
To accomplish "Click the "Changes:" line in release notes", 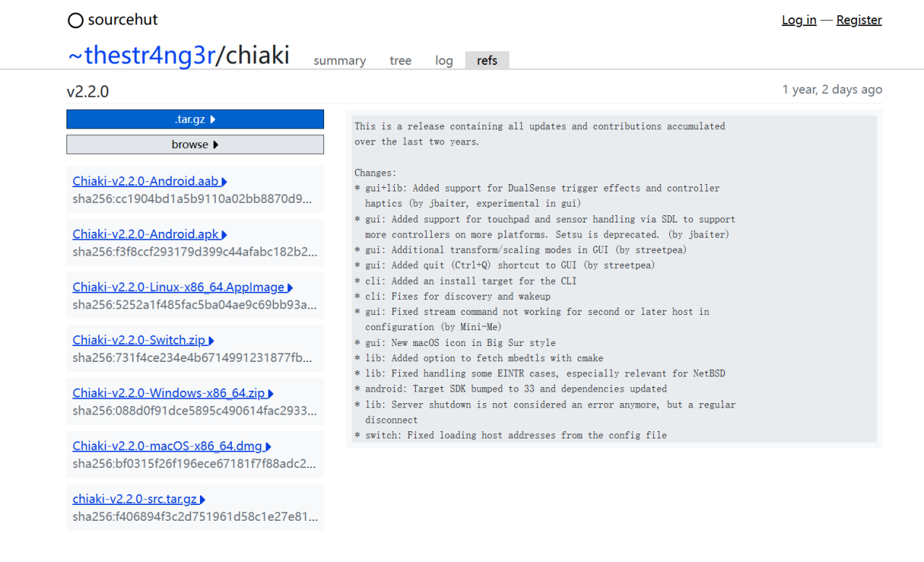I will (x=375, y=173).
